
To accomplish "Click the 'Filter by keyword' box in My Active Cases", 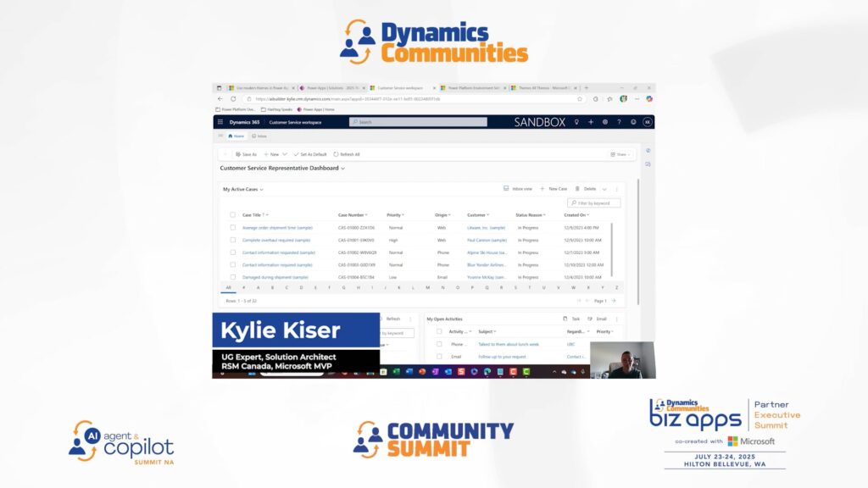I will click(593, 203).
